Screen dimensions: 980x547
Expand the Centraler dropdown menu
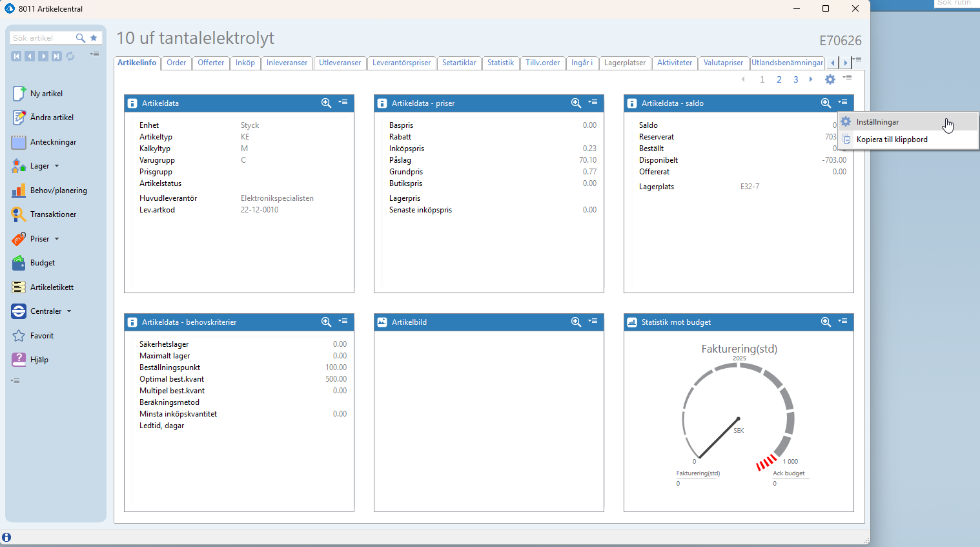tap(69, 311)
